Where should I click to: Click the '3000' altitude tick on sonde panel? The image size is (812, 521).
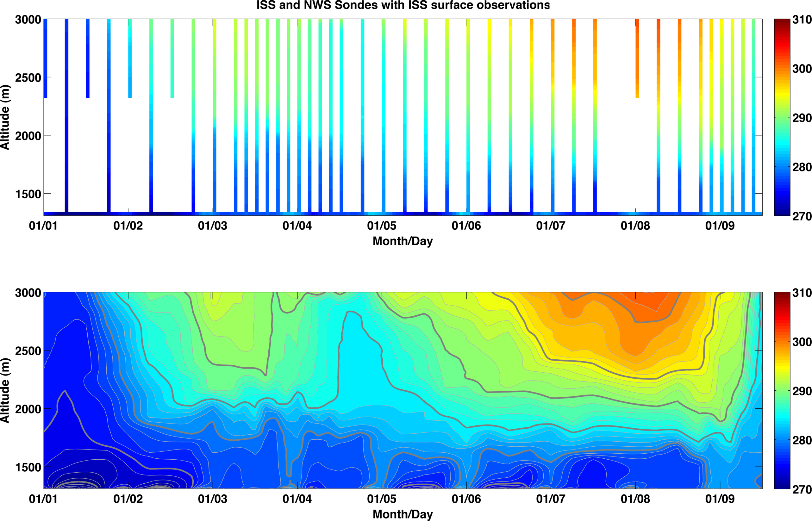coord(28,20)
